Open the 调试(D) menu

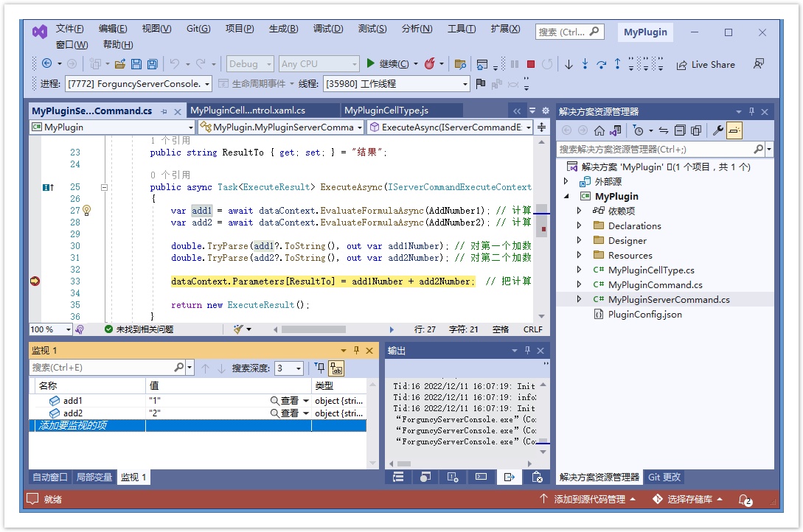(327, 29)
